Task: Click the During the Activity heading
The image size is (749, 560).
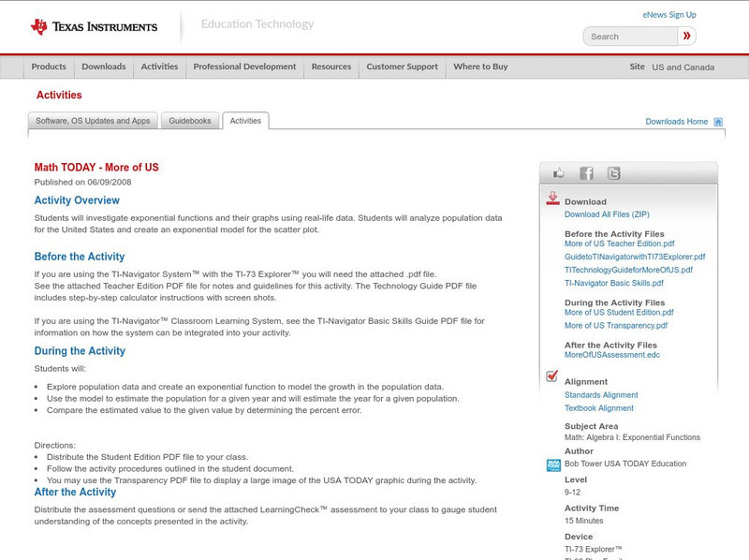Action: click(80, 351)
